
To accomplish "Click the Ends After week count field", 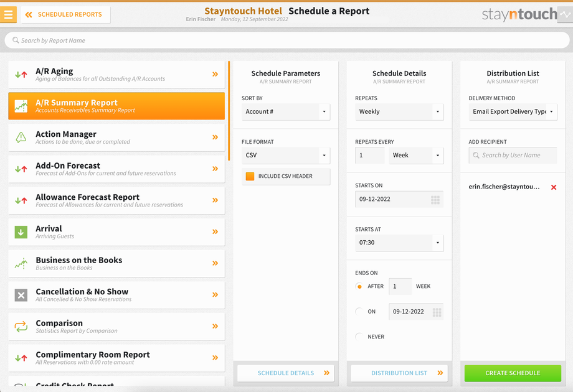I will 400,286.
